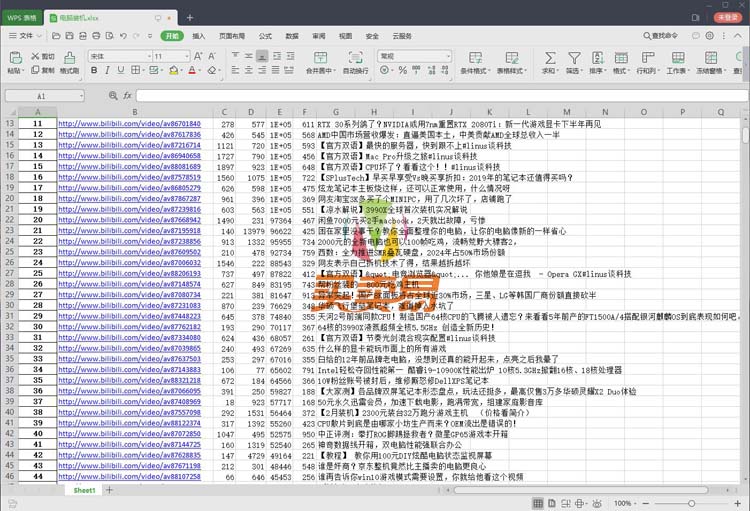Screen dimensions: 750x511
Task: Switch to page layout view in status bar
Action: [552, 503]
